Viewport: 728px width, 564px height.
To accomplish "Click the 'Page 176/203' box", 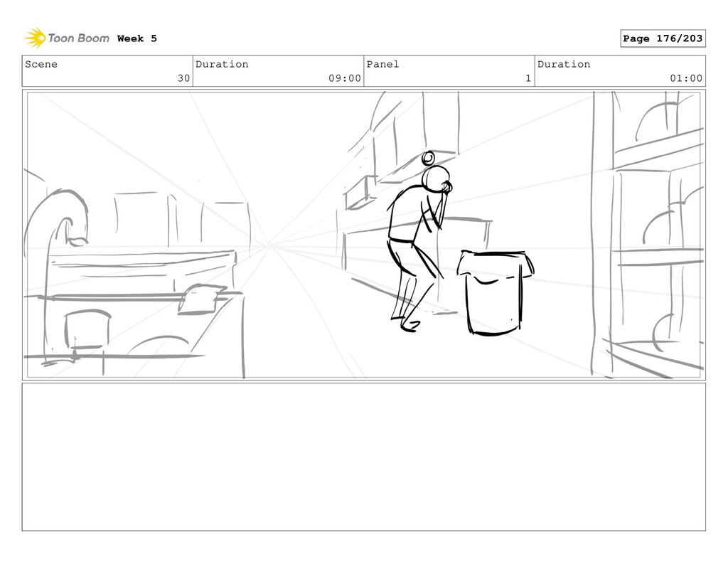I will tap(663, 38).
